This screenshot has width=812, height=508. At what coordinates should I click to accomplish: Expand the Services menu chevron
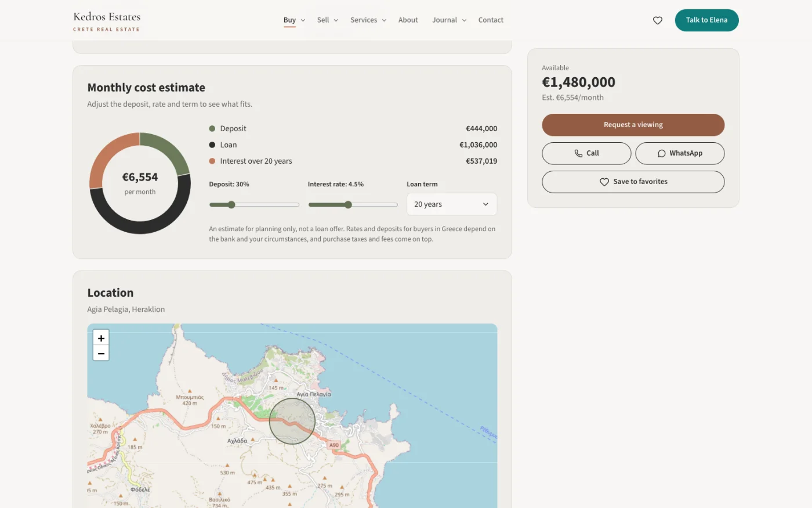pyautogui.click(x=384, y=20)
